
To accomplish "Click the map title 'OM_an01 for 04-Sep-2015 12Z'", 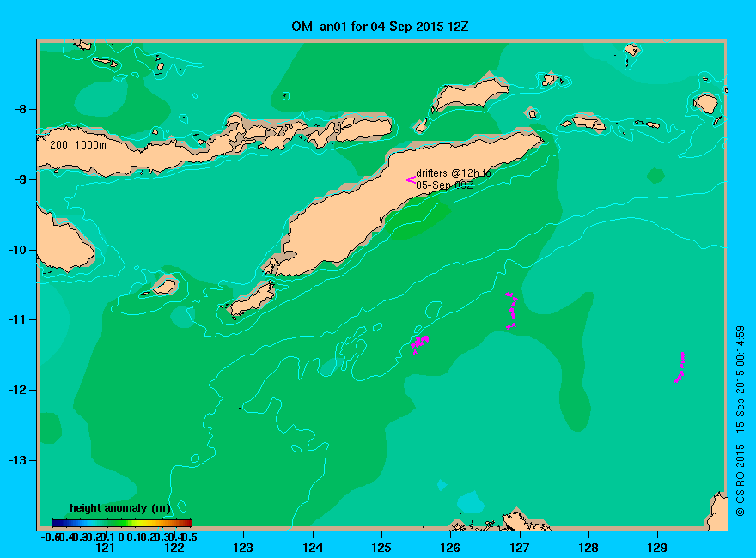I will point(380,27).
